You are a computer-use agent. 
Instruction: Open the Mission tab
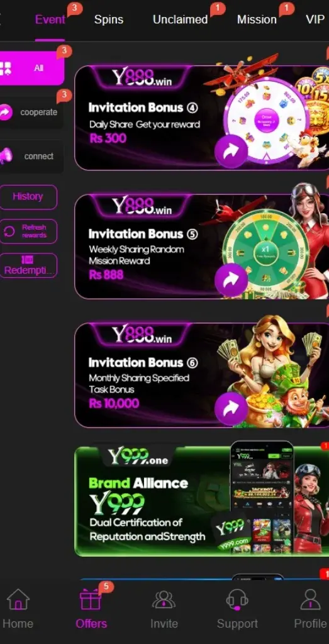tap(257, 19)
